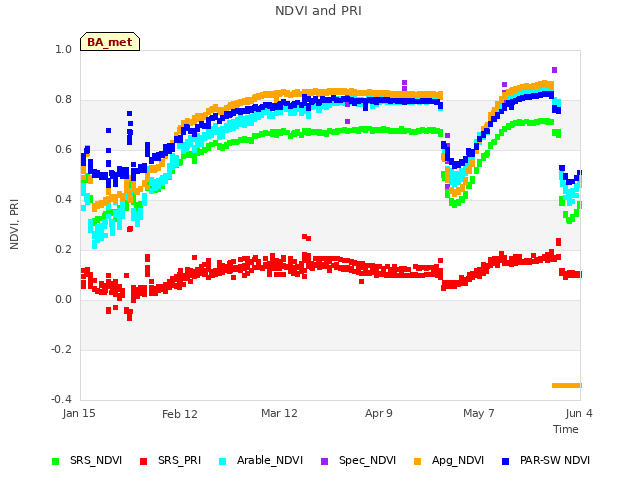Click the Jan 15 x-axis tick label
The width and height of the screenshot is (640, 480).
[x=79, y=413]
